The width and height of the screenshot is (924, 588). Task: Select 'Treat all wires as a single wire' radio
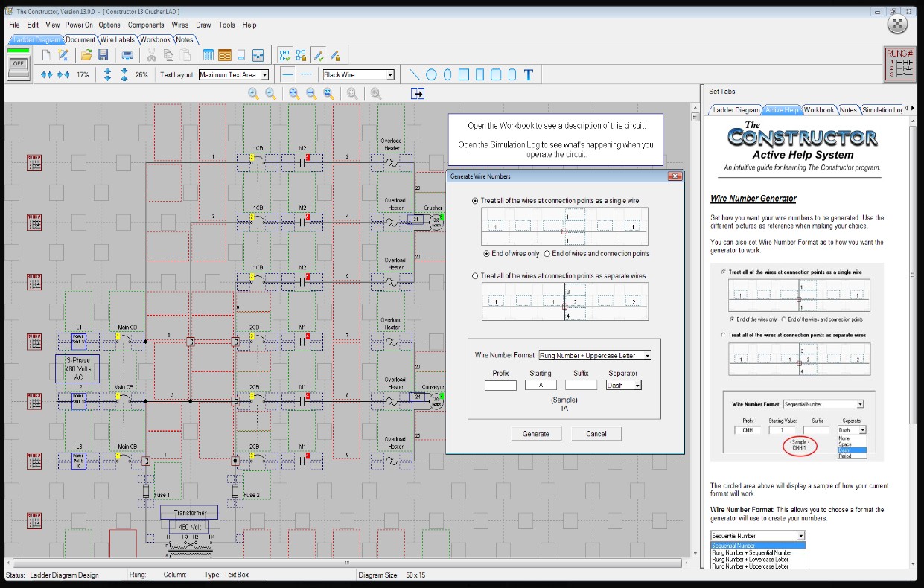476,201
